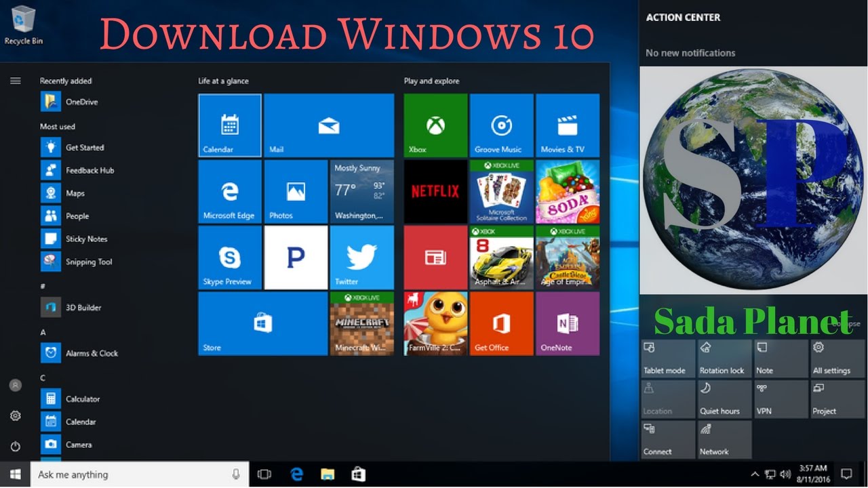Open the Photos tile
868x488 pixels.
click(x=296, y=192)
